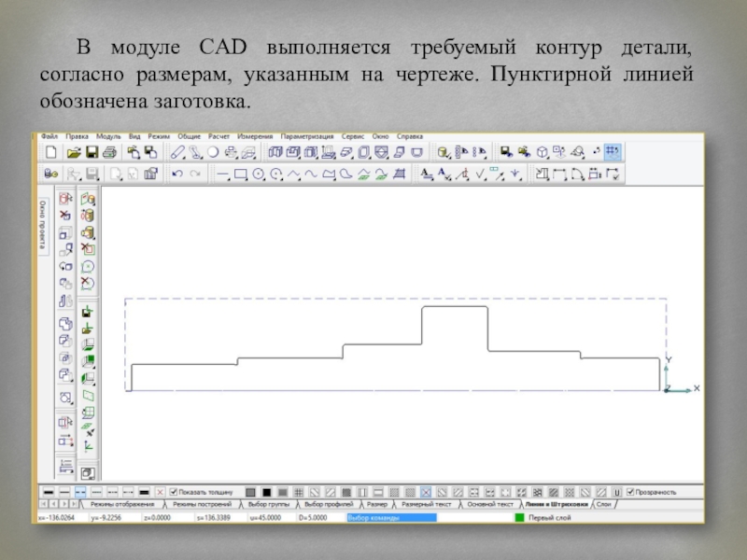Screen dimensions: 747x560
Task: Click the Undo arrow icon
Action: pos(176,174)
